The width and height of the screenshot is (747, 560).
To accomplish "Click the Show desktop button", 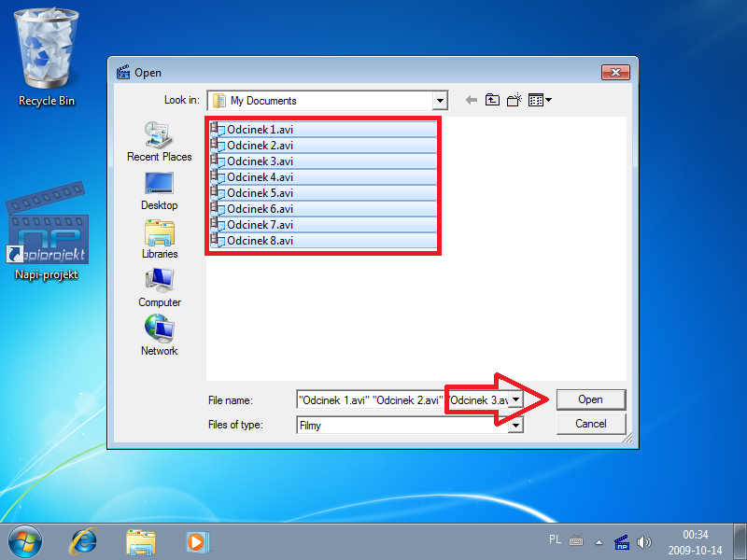I will tap(740, 542).
